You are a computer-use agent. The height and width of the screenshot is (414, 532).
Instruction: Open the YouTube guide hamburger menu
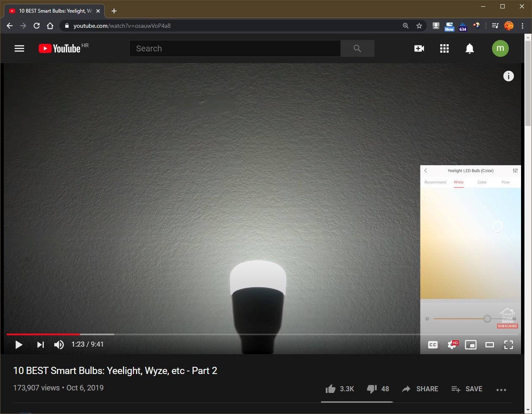(x=19, y=48)
